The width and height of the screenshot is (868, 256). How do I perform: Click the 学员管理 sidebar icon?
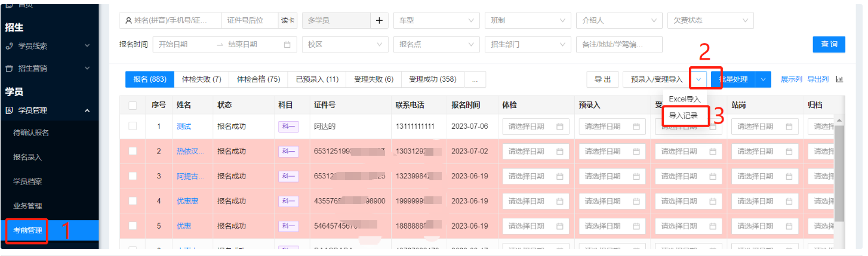[8, 110]
